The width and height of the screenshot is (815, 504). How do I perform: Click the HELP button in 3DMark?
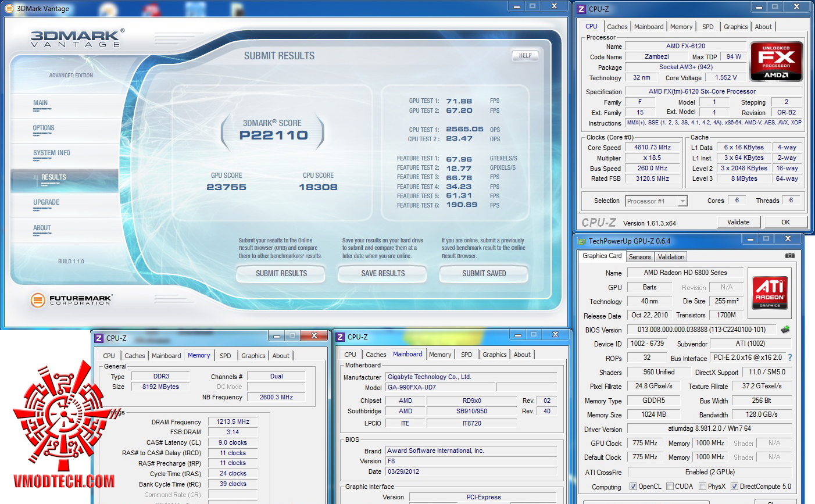525,56
